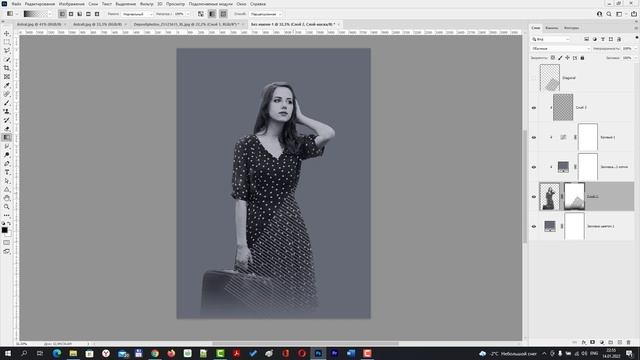Select the Brush tool

[x=7, y=103]
